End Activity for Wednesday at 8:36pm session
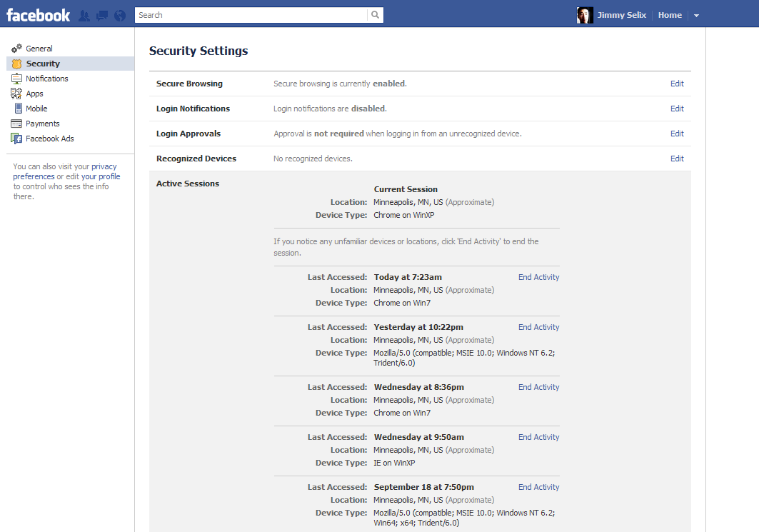The width and height of the screenshot is (759, 532). 539,387
